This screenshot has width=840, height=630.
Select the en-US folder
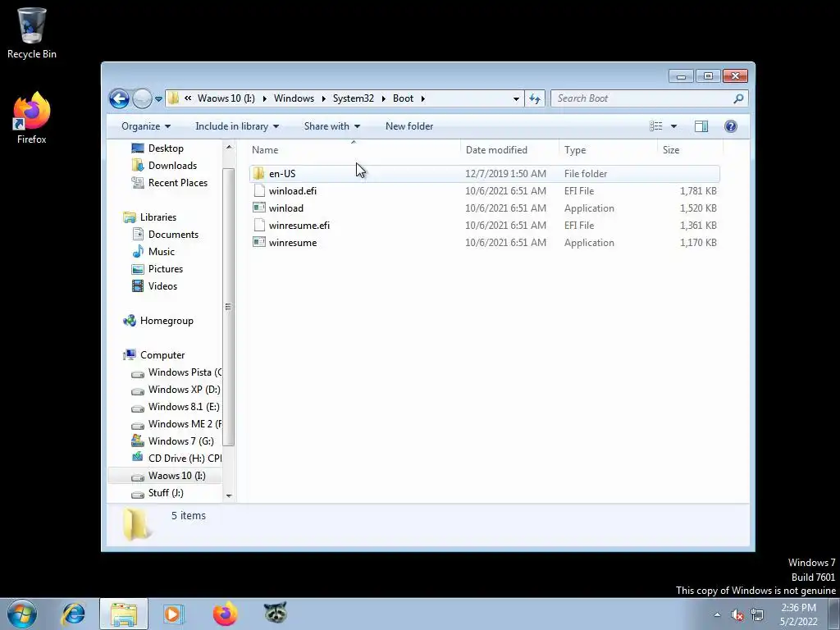coord(484,174)
